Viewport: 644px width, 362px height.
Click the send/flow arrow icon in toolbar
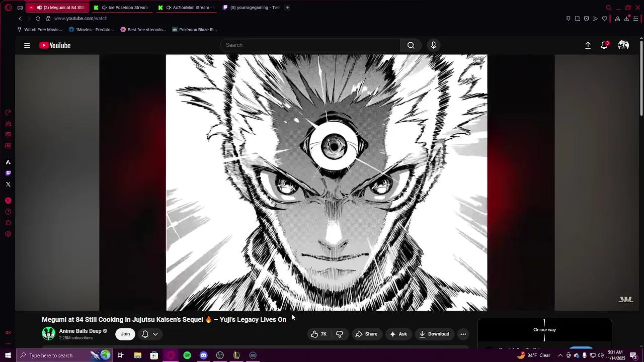(595, 19)
